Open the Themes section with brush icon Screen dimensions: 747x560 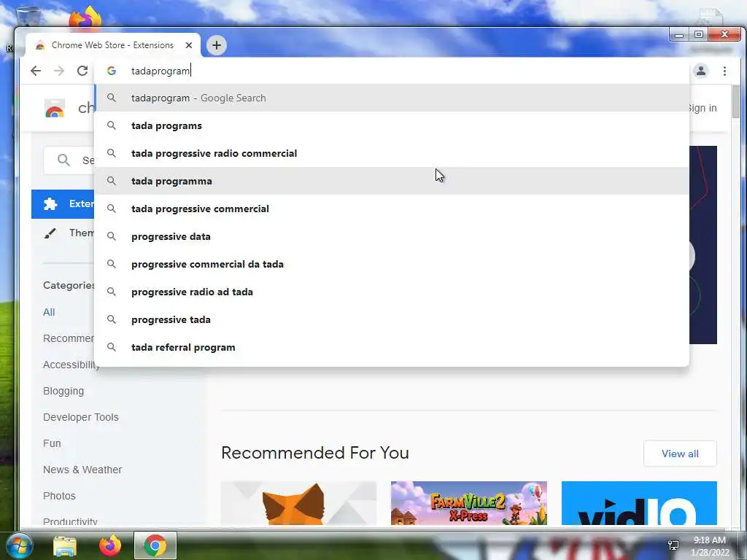[63, 233]
